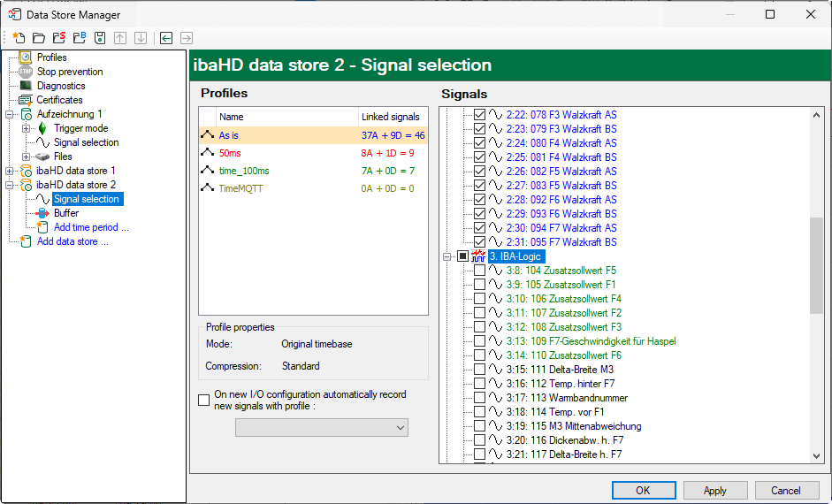Click the save disk toolbar icon
Viewport: 832px width, 504px height.
pos(100,38)
